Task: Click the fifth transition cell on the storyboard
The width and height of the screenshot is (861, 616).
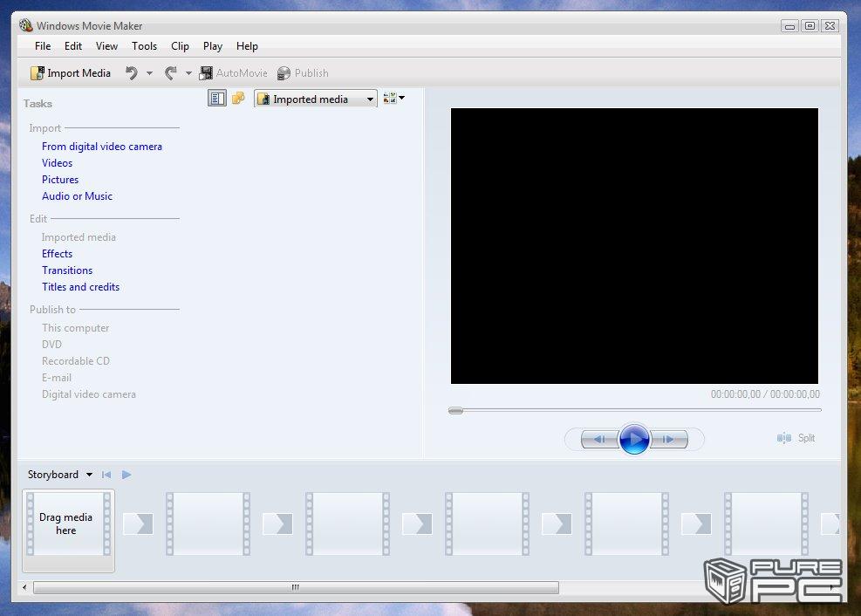Action: [x=696, y=524]
